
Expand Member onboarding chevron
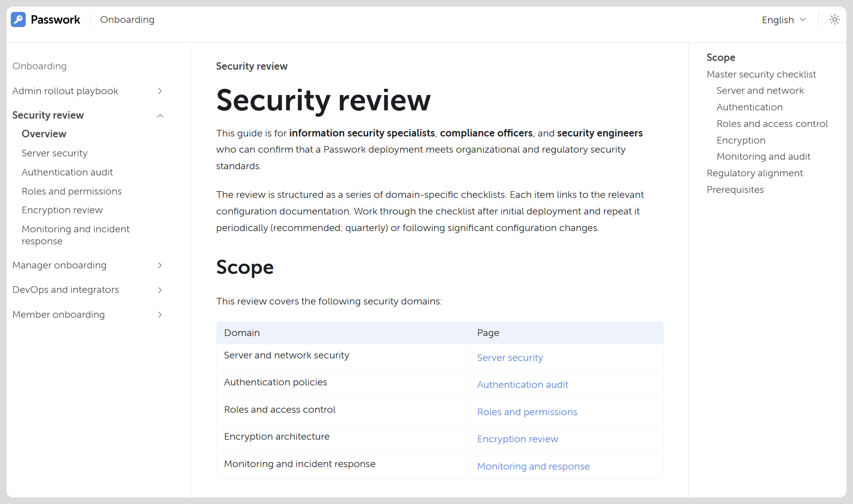(160, 314)
